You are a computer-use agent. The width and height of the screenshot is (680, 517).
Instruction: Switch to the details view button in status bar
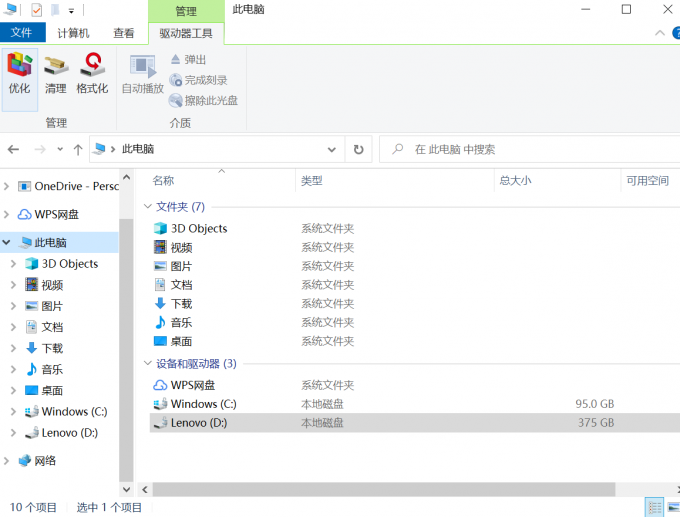pos(654,507)
